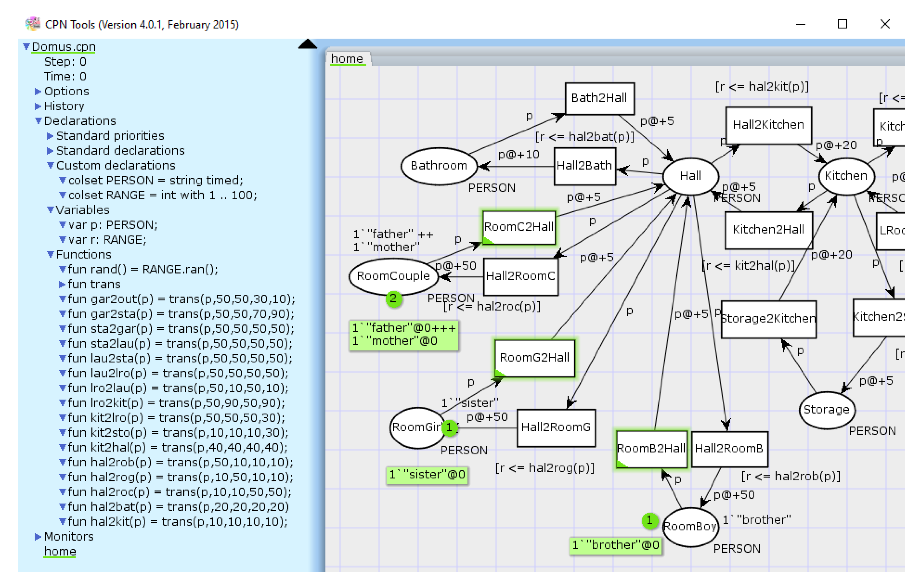Switch to the home page tab
923x588 pixels.
point(347,59)
